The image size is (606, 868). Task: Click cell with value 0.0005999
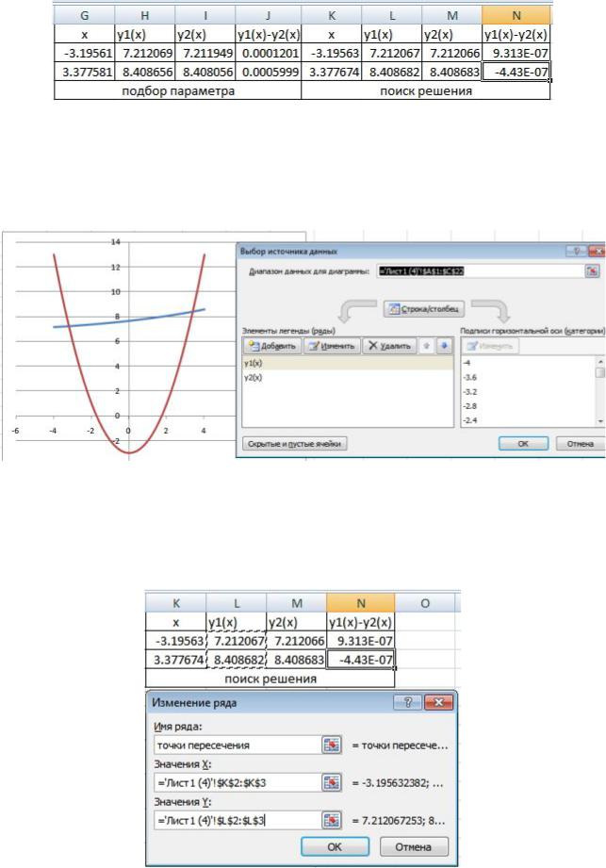(268, 72)
